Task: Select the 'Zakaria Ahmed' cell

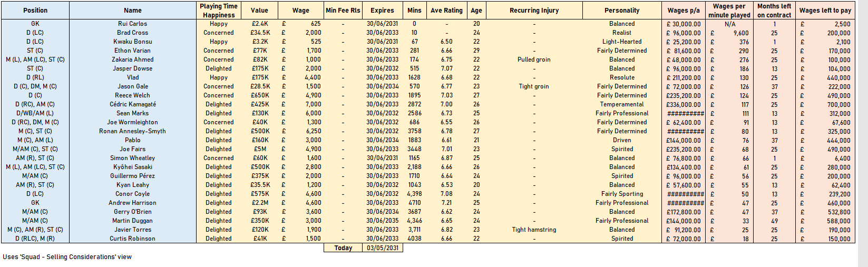Action: click(133, 60)
